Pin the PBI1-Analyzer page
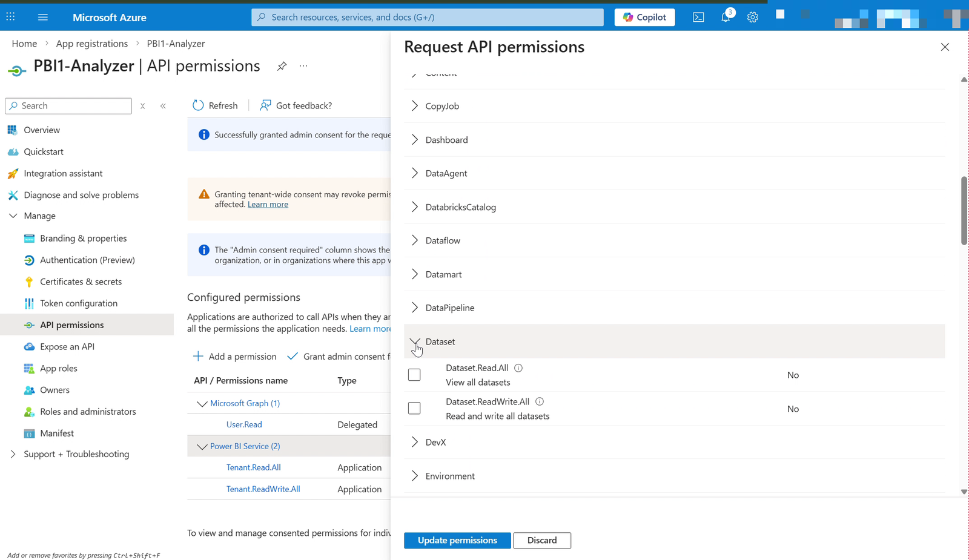 tap(282, 66)
